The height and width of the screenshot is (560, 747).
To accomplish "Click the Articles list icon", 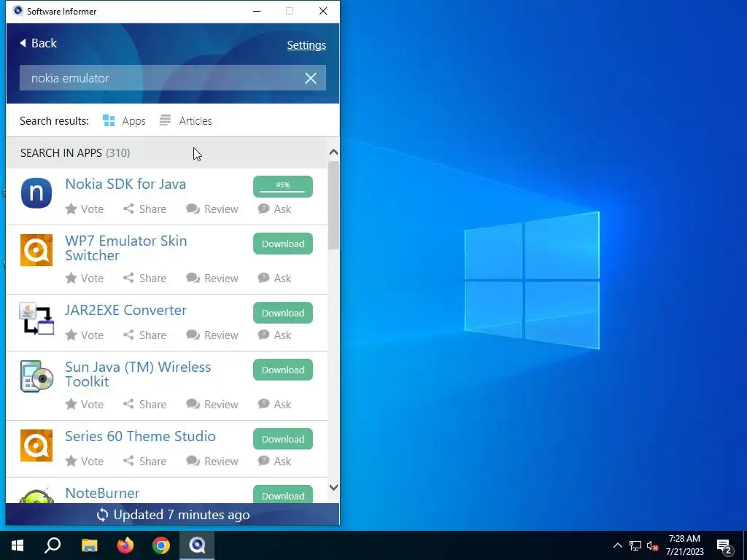I will point(165,120).
